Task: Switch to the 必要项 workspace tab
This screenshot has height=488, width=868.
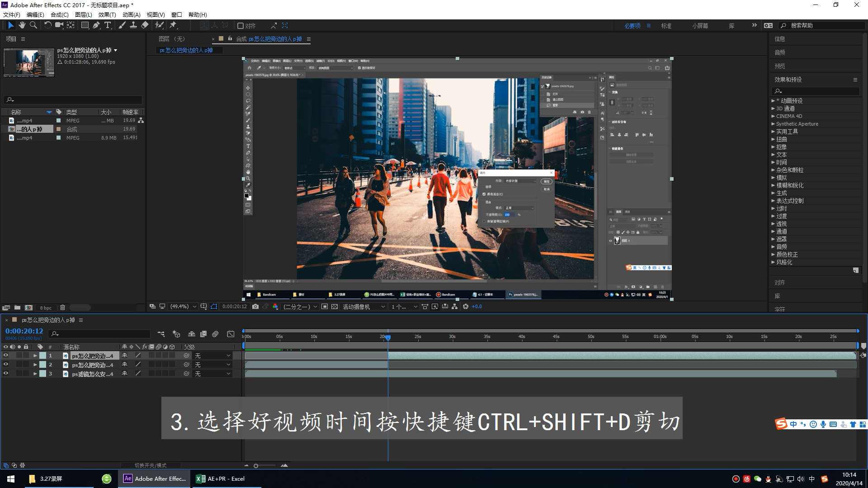Action: point(632,26)
